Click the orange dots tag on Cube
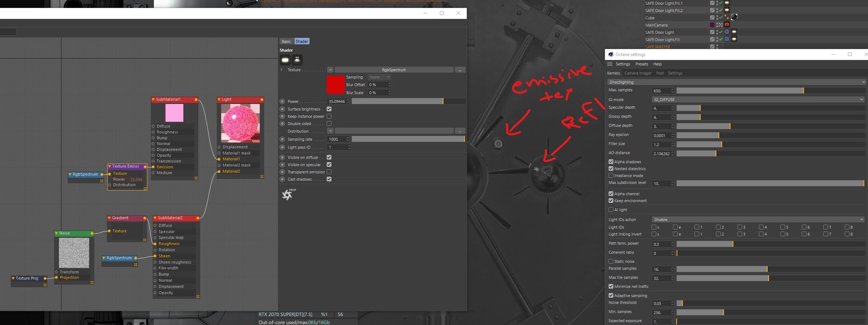Screen dimensions: 868x325 click(x=726, y=17)
